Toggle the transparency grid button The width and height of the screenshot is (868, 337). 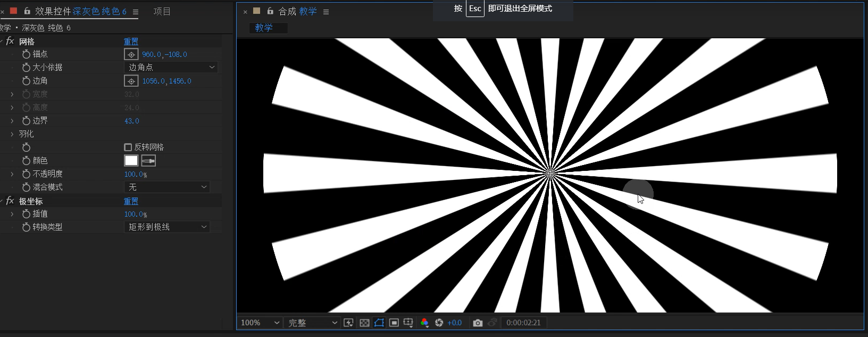[x=364, y=323]
